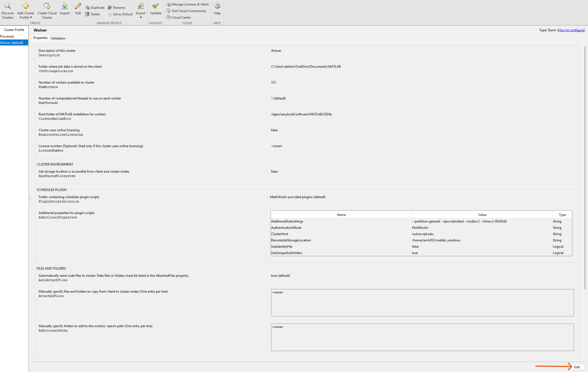Click inside the AttachedFiles list box
The height and width of the screenshot is (372, 588).
422,303
